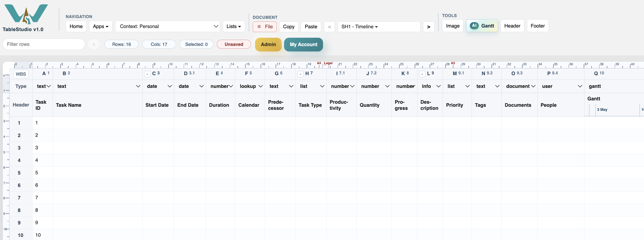The image size is (644, 240).
Task: Focus the Filter rows input field
Action: (44, 44)
